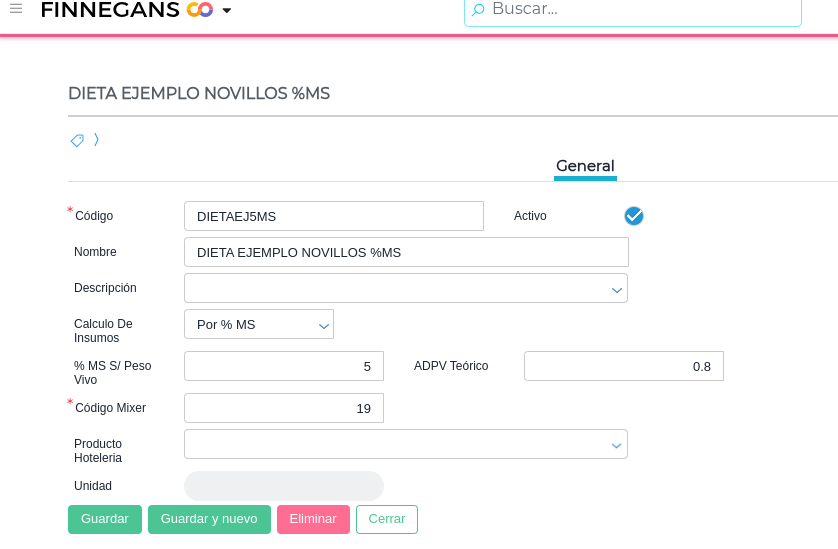Open the hamburger menu icon
Viewport: 838px width, 549px height.
coord(16,9)
